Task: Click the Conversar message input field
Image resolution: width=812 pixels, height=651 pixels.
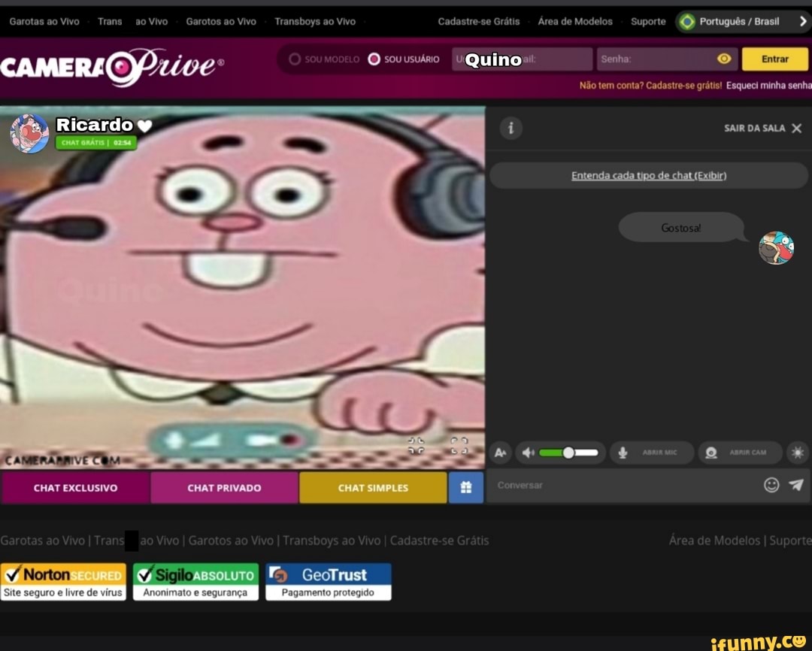Action: click(624, 485)
